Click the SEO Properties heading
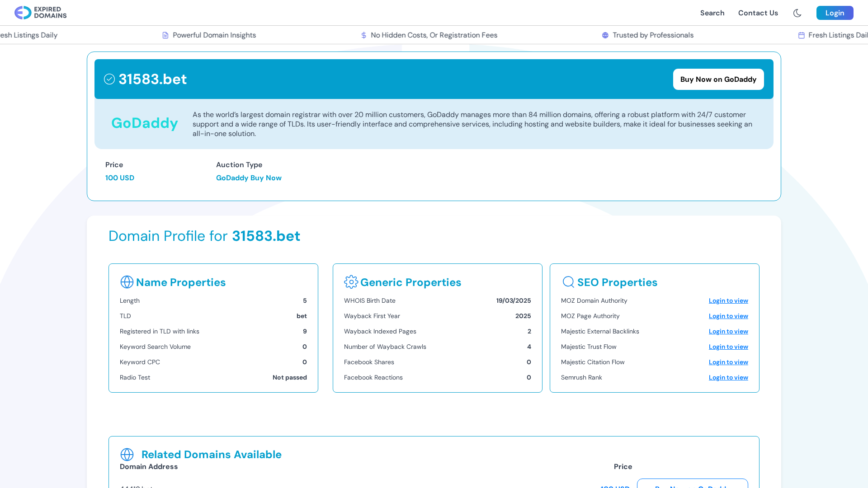The height and width of the screenshot is (488, 868). (x=617, y=282)
